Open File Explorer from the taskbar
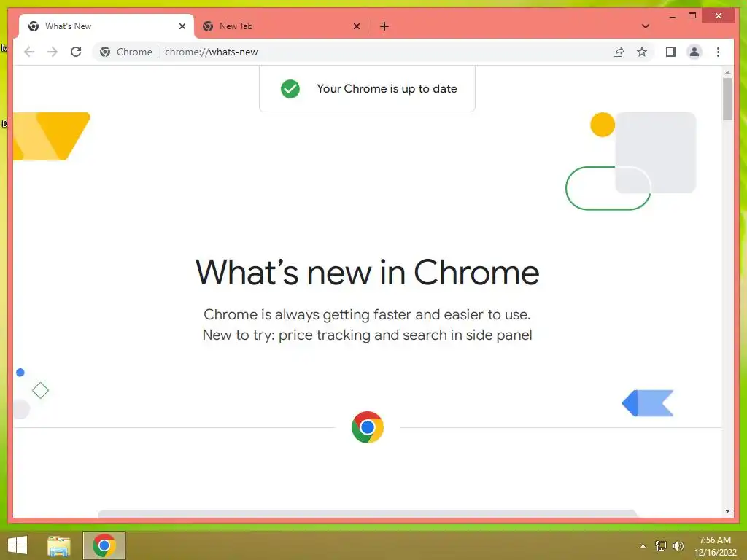This screenshot has height=560, width=747. (59, 545)
